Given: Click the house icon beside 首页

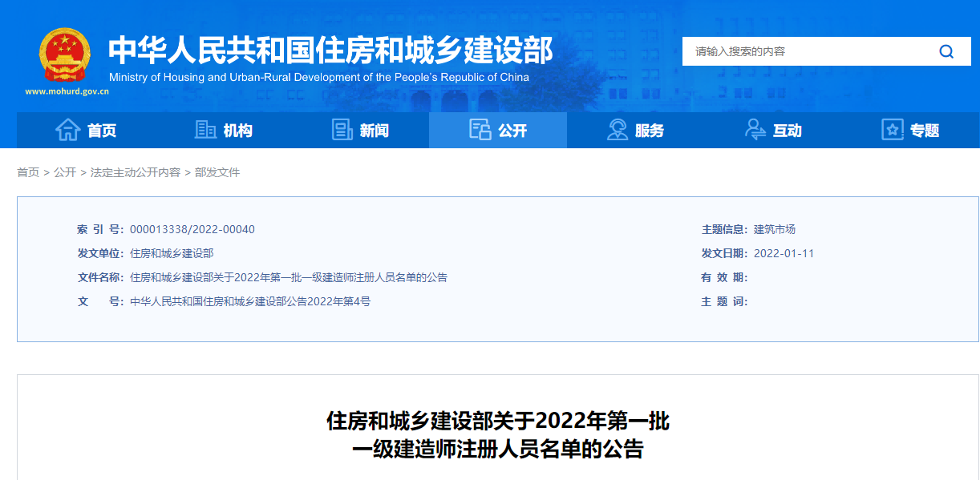Looking at the screenshot, I should point(68,130).
